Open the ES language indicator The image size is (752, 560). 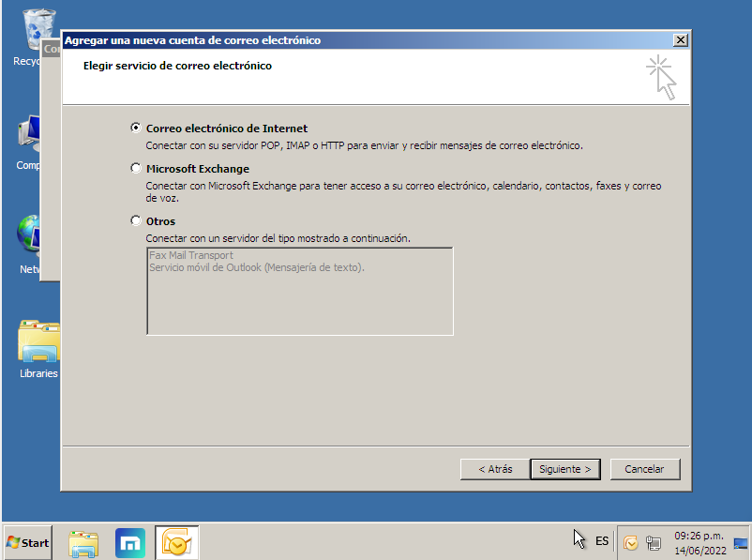click(601, 541)
